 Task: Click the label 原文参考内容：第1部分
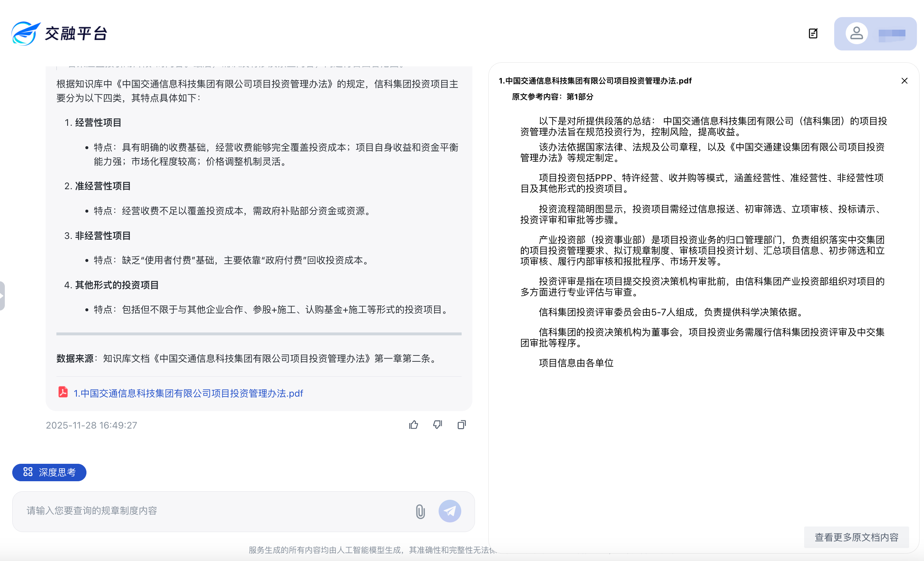553,97
